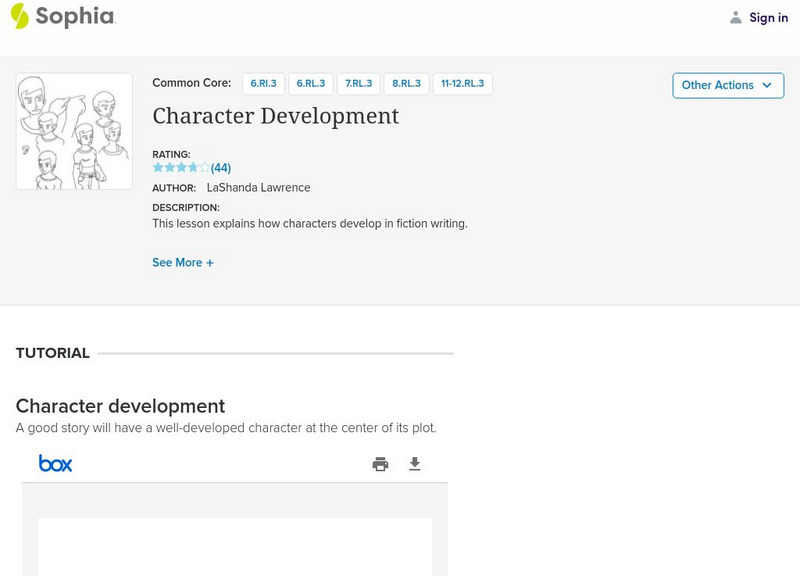The height and width of the screenshot is (576, 800).
Task: Open the Sign in link
Action: click(x=768, y=17)
